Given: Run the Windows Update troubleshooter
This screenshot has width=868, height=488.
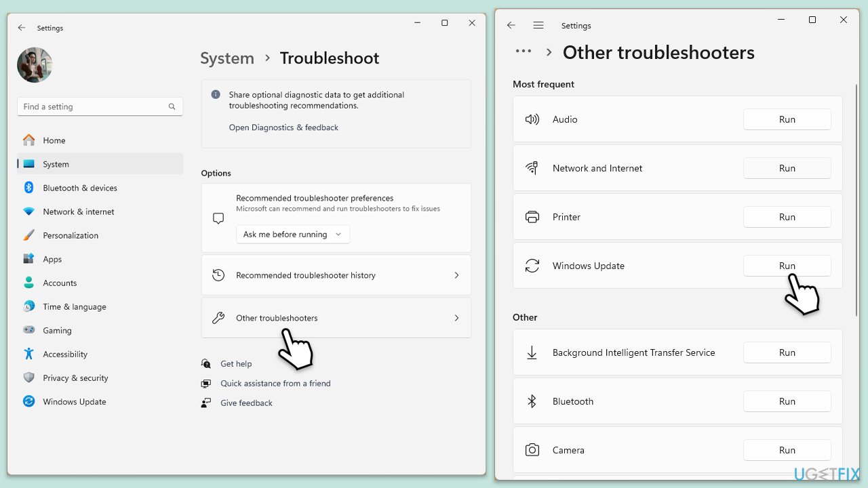Looking at the screenshot, I should coord(787,266).
